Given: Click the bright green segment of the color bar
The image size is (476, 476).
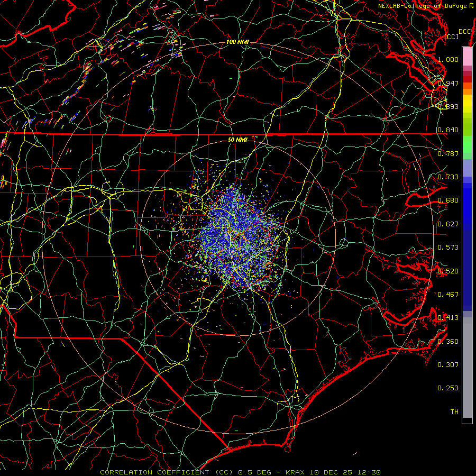Looking at the screenshot, I should (x=467, y=145).
